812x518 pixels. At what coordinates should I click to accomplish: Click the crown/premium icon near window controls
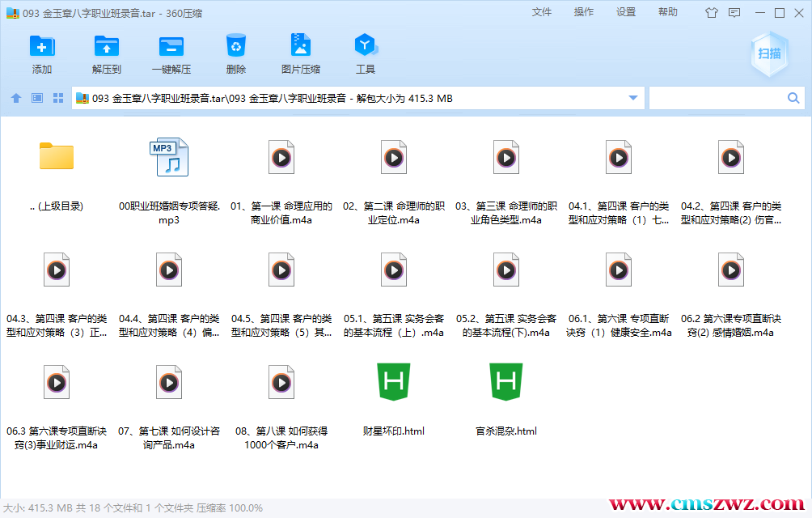[x=712, y=12]
